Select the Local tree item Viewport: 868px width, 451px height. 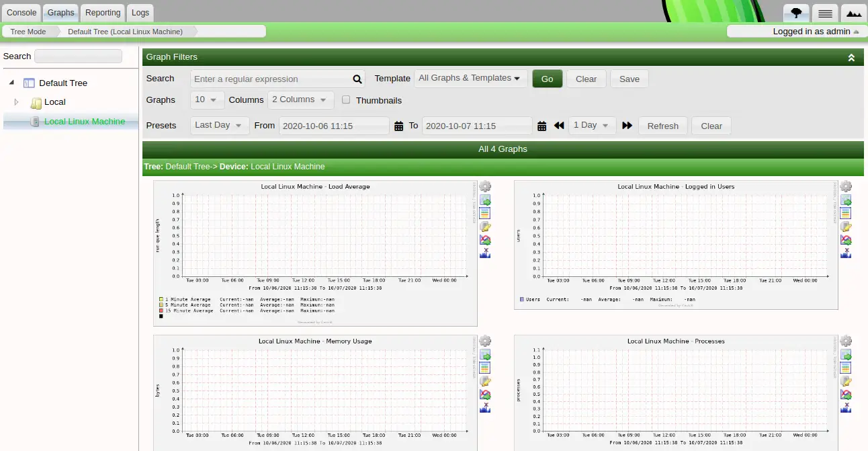coord(55,101)
